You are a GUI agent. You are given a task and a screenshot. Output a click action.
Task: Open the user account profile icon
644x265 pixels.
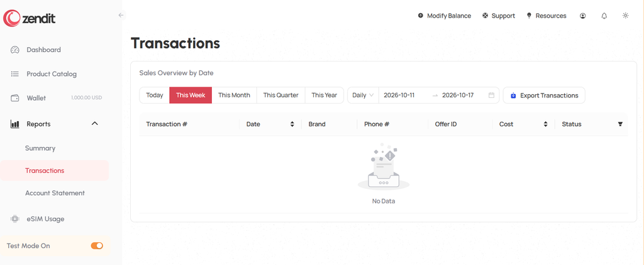point(583,16)
